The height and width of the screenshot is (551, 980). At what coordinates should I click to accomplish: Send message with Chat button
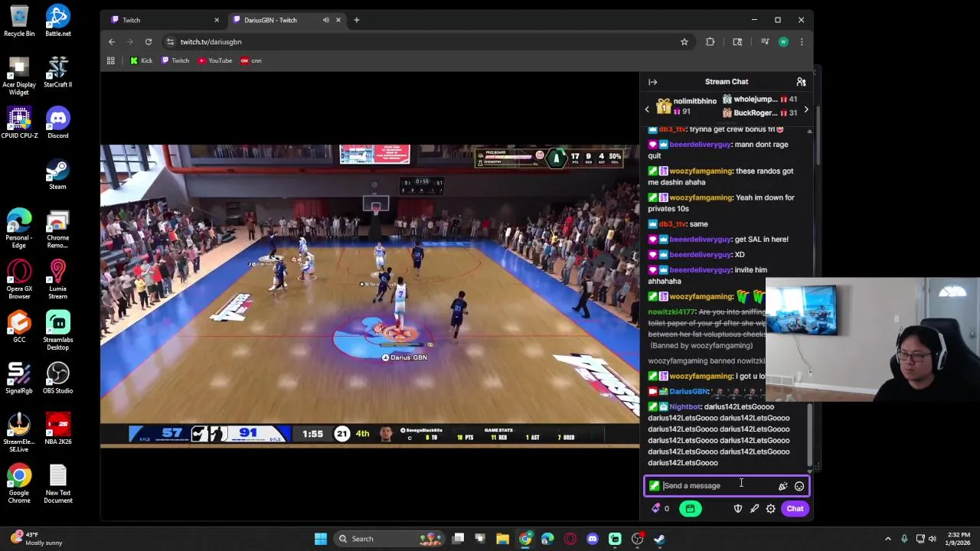(x=795, y=509)
